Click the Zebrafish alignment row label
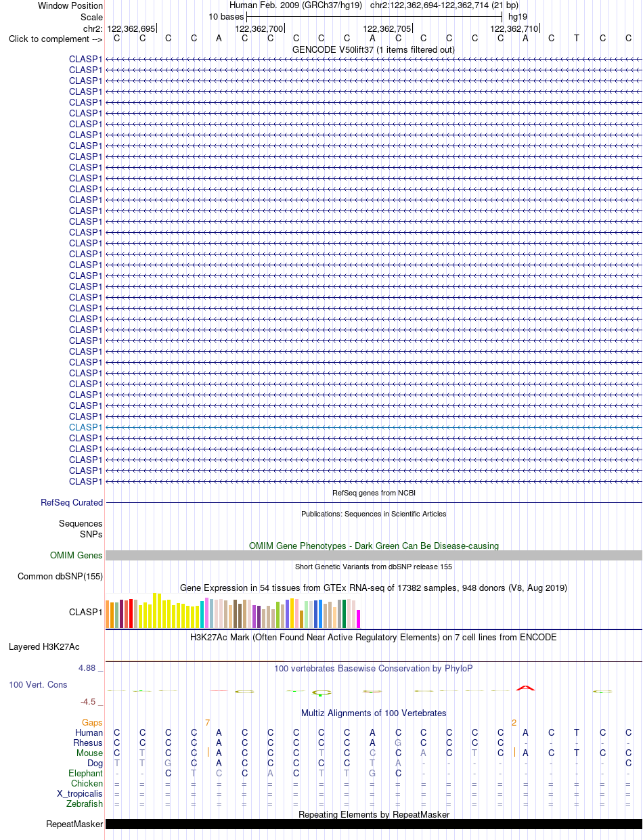 (x=85, y=804)
